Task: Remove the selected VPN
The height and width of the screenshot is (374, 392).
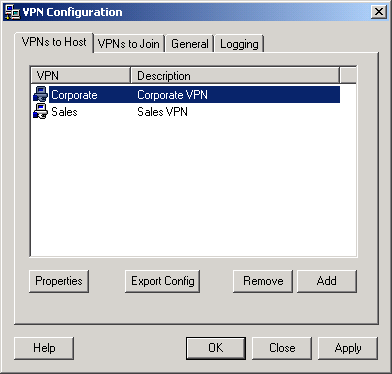Action: (x=263, y=281)
